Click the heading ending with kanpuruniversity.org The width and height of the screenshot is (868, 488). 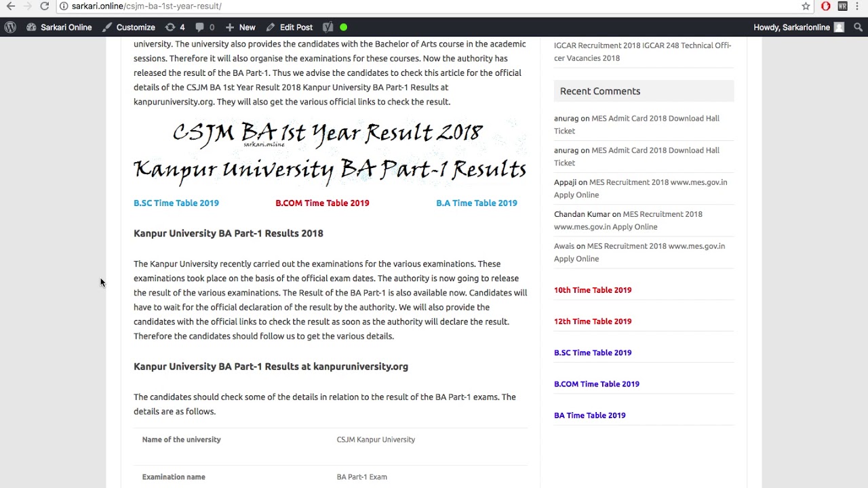pyautogui.click(x=271, y=367)
